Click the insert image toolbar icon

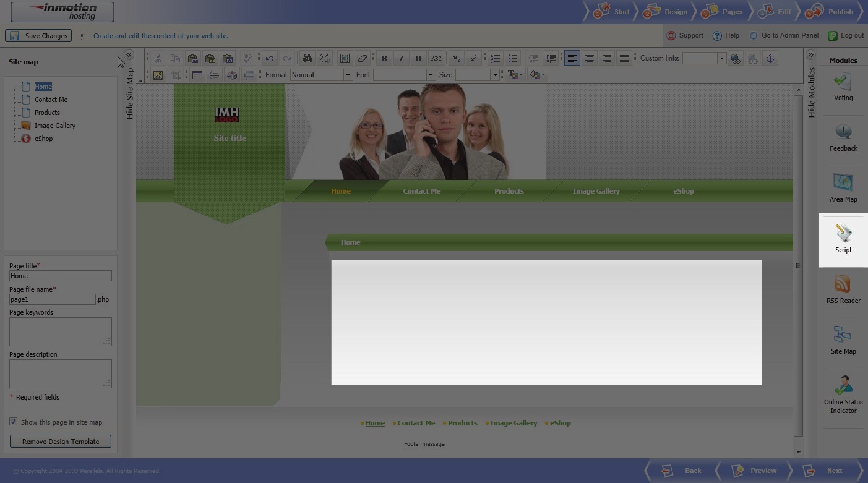pos(158,75)
